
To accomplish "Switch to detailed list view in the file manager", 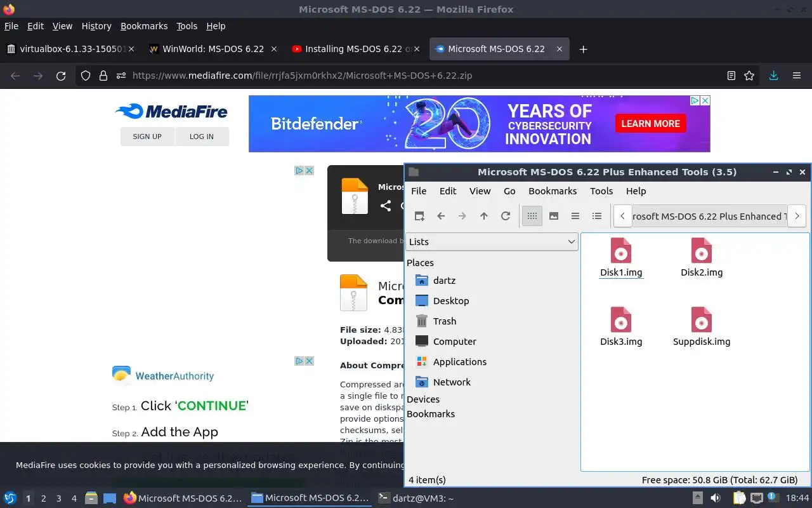I will point(597,216).
